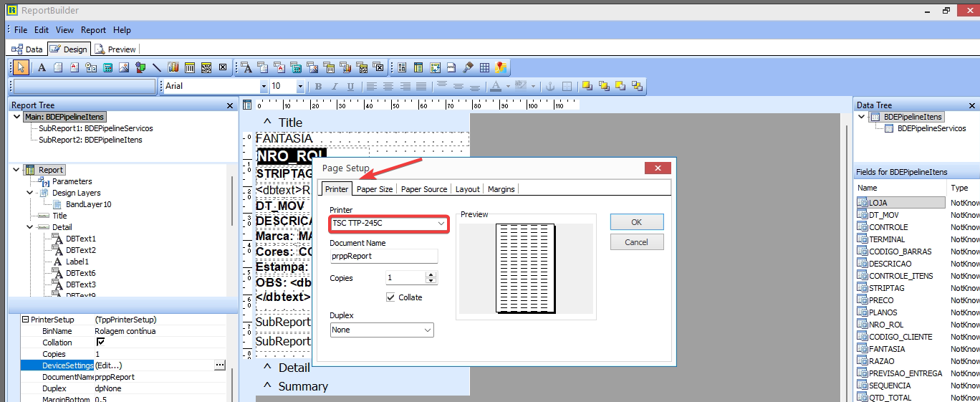
Task: Click the Calculator variable tool icon
Action: 107,67
